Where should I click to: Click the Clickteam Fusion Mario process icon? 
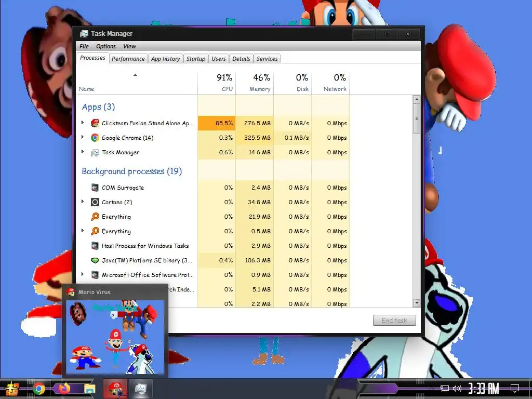[x=95, y=123]
